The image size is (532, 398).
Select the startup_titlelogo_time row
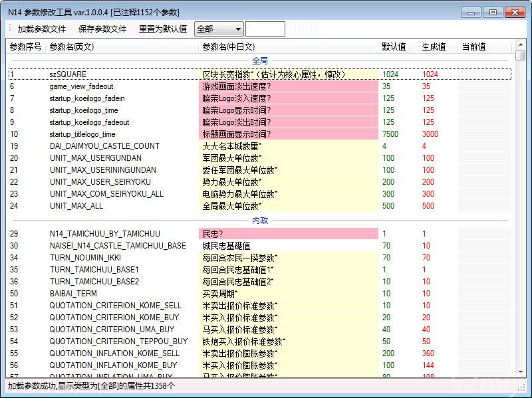(x=82, y=134)
